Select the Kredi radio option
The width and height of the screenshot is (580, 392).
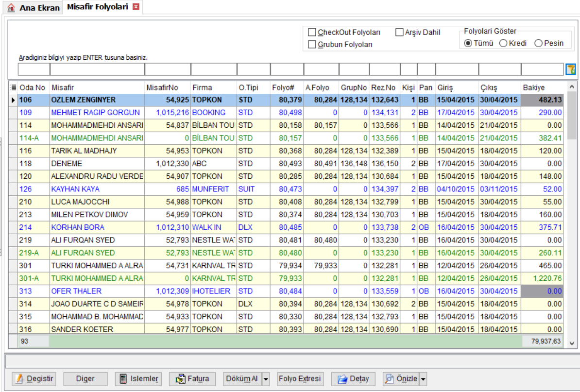503,43
